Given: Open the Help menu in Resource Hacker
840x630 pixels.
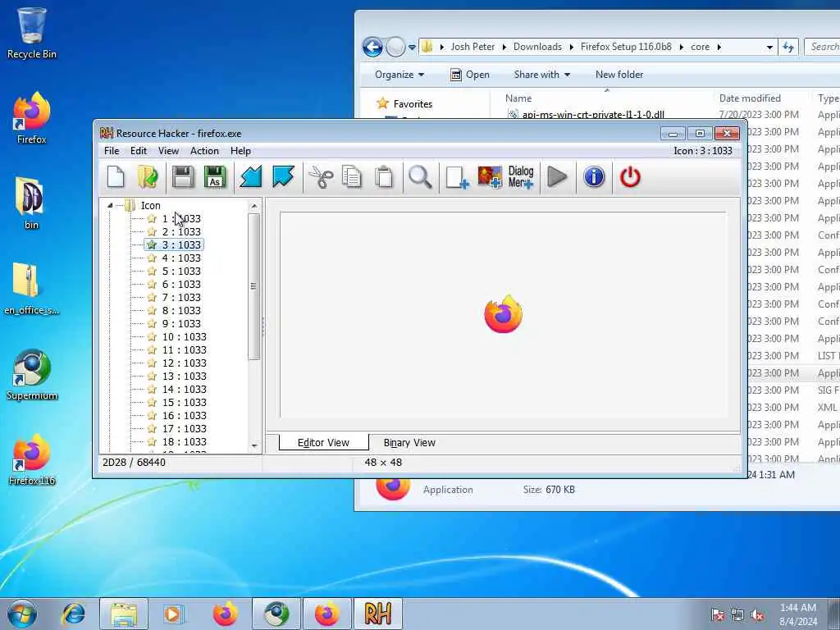Looking at the screenshot, I should coord(240,151).
